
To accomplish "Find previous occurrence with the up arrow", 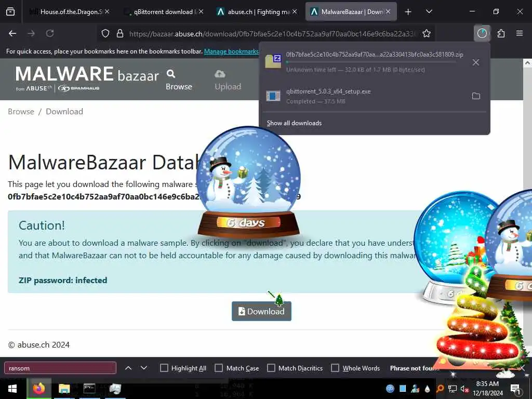I will click(x=128, y=368).
